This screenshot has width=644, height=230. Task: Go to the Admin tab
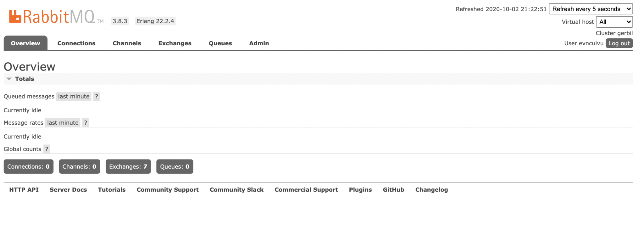click(259, 43)
